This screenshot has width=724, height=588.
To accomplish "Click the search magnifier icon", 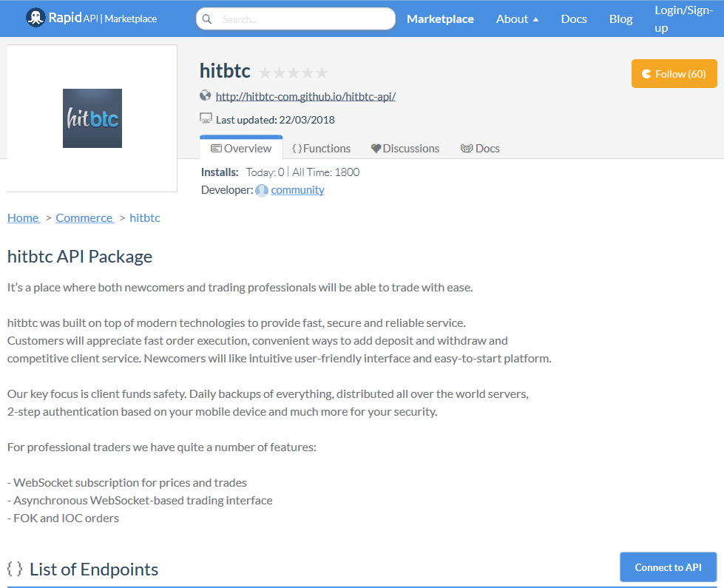I will click(x=207, y=19).
